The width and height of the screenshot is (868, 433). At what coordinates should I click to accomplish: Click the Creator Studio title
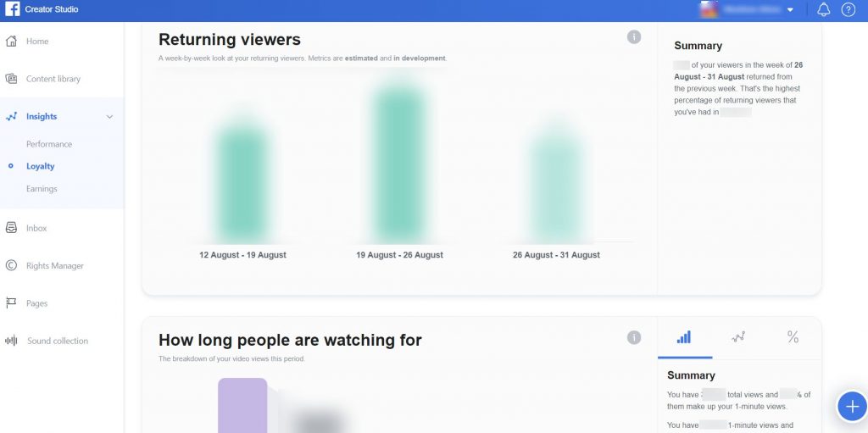point(52,9)
